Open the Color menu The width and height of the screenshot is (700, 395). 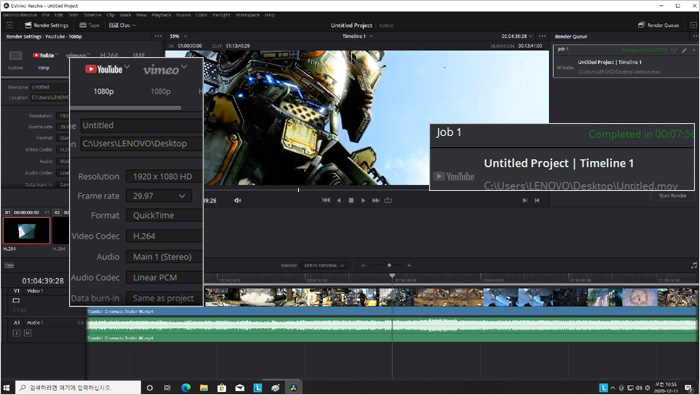(x=201, y=15)
